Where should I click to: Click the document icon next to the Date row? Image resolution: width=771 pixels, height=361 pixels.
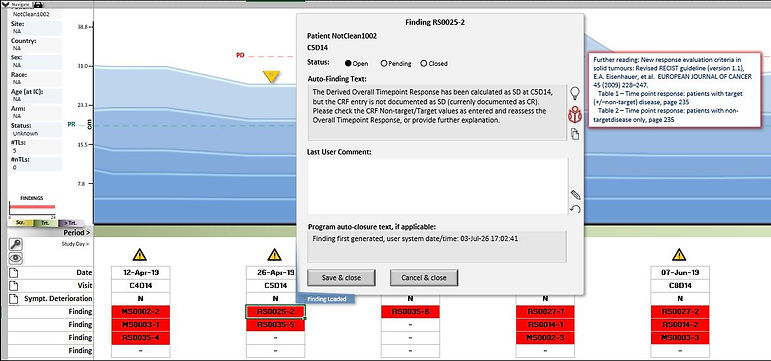(14, 272)
